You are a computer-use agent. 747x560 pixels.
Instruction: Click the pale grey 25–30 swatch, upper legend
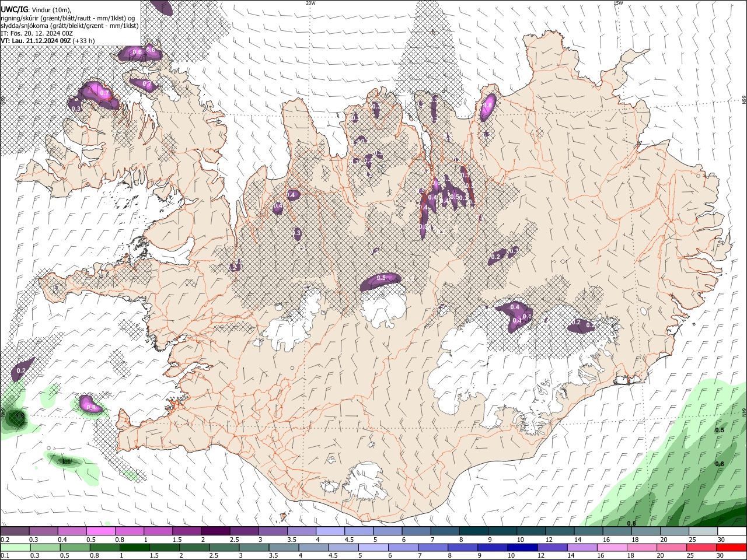pos(703,531)
